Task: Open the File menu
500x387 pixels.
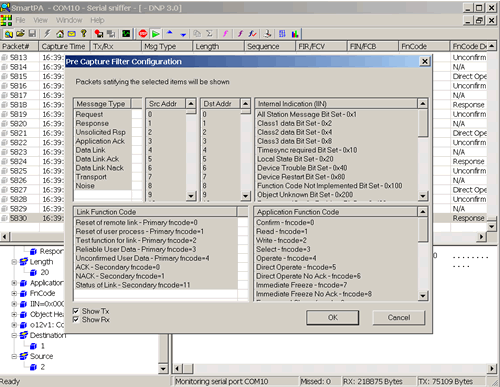Action: click(x=20, y=20)
